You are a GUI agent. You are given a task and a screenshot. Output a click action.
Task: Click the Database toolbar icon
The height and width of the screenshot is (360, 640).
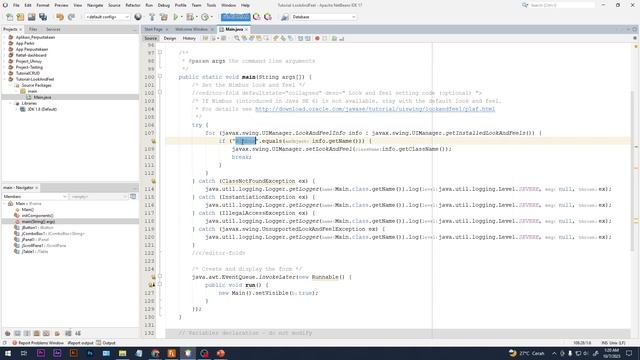click(x=285, y=17)
